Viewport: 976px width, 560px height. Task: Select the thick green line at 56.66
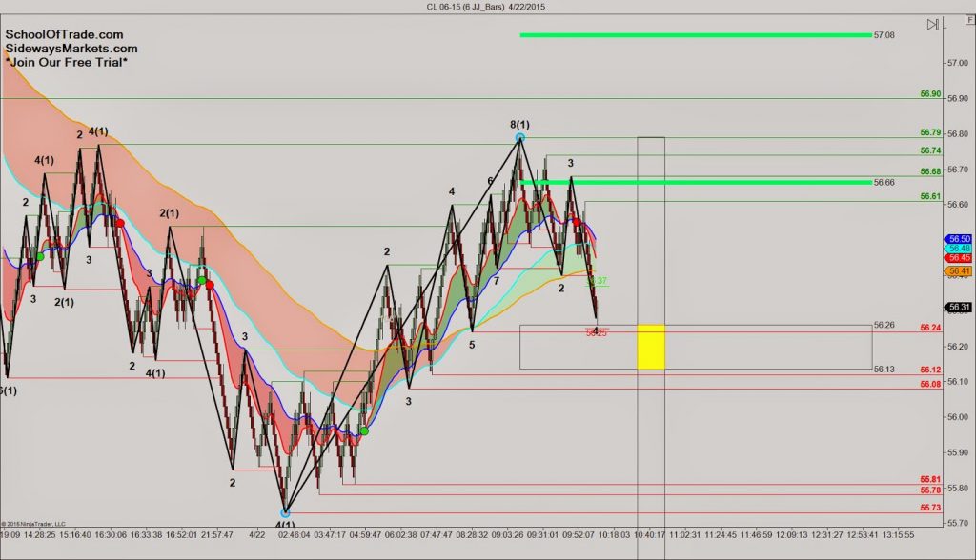696,182
